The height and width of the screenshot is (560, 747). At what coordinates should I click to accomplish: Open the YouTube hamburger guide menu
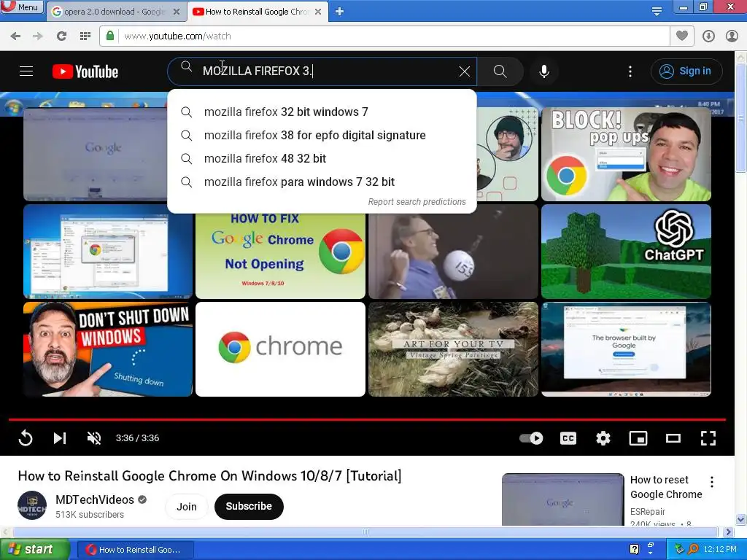pyautogui.click(x=26, y=71)
